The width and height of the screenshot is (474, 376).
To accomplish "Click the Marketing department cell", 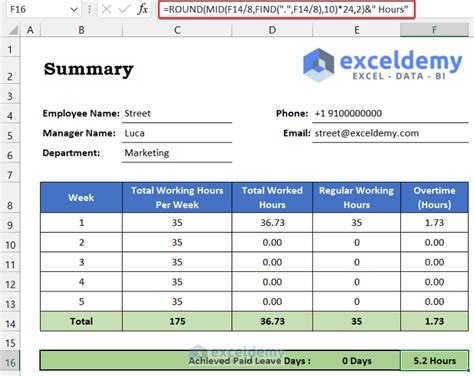I will click(177, 153).
